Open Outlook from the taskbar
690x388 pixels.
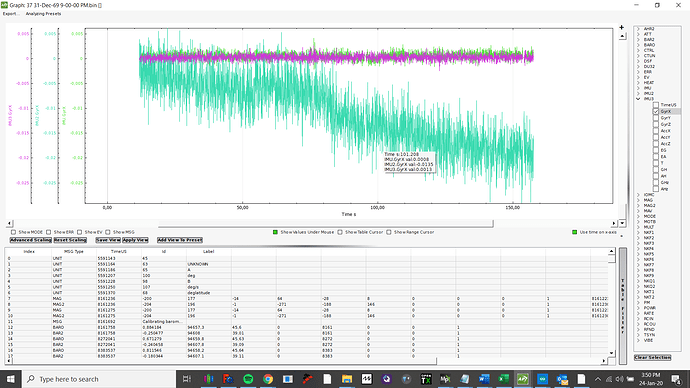coord(562,379)
